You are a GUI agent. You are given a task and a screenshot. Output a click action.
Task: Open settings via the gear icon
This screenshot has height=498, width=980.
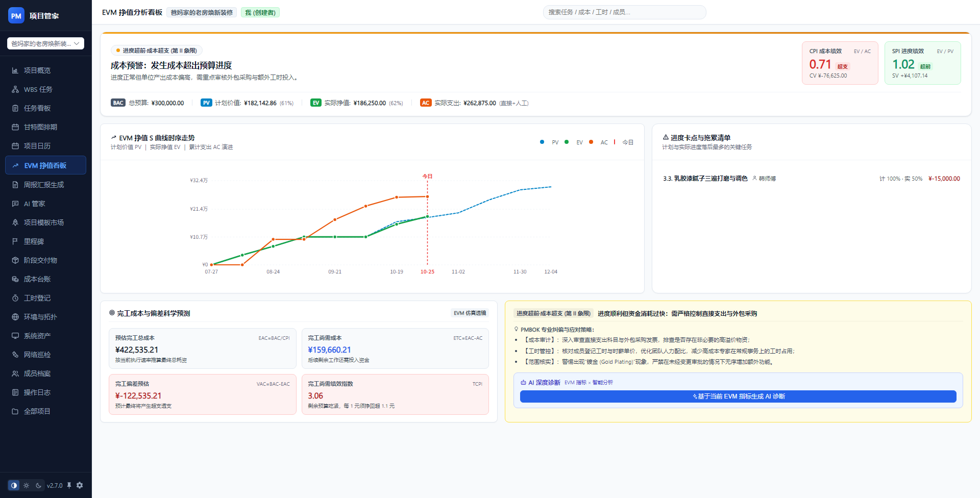(80, 485)
